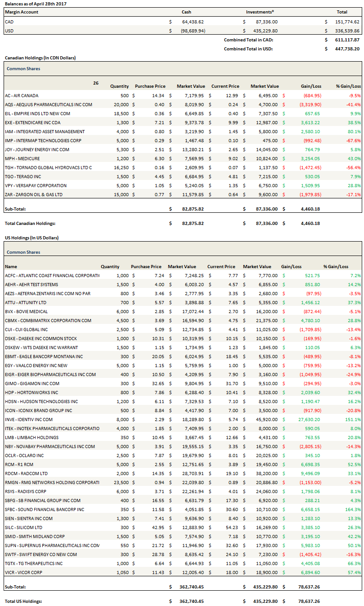Select ACFC - Atlantic Coast Financial row
364x606 pixels.
tap(52, 275)
